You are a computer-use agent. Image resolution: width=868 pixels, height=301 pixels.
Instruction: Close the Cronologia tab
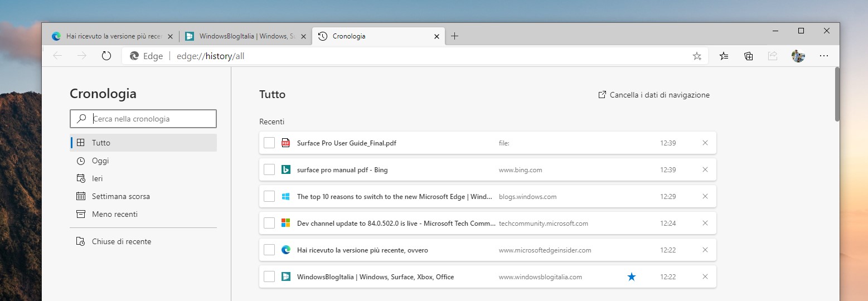(438, 36)
